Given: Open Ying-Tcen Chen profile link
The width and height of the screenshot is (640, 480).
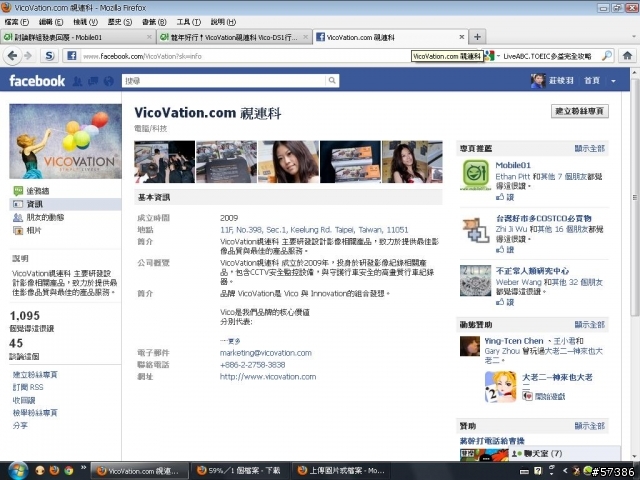Looking at the screenshot, I should pyautogui.click(x=513, y=341).
